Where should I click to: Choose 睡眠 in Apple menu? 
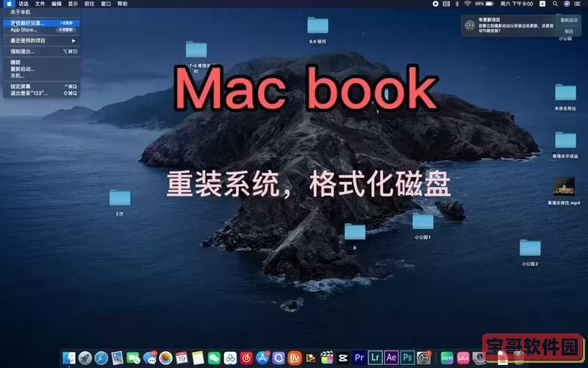pos(41,63)
